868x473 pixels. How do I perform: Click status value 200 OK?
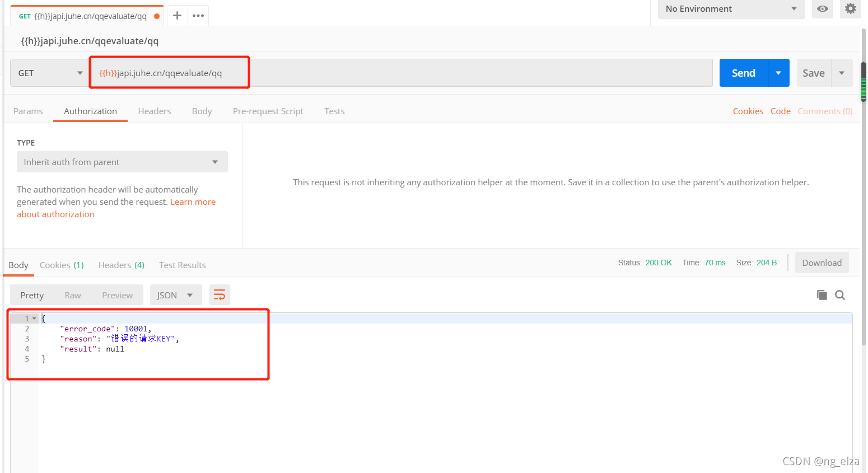[x=659, y=263]
